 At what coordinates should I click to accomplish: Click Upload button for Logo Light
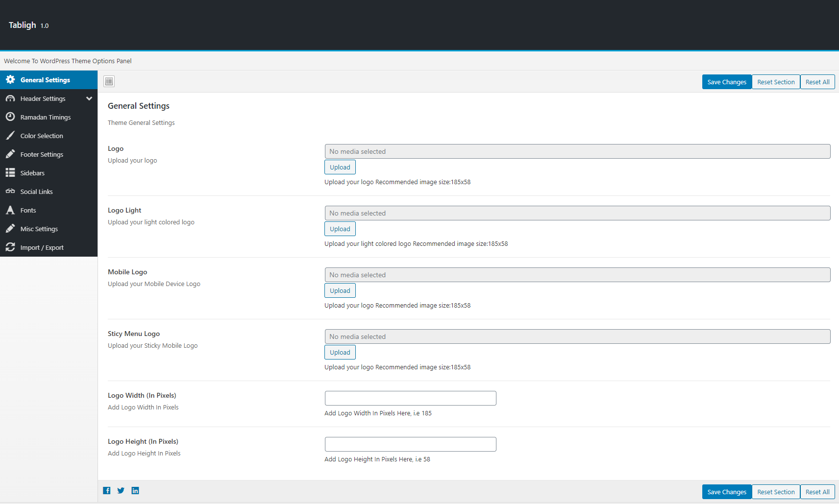point(340,229)
